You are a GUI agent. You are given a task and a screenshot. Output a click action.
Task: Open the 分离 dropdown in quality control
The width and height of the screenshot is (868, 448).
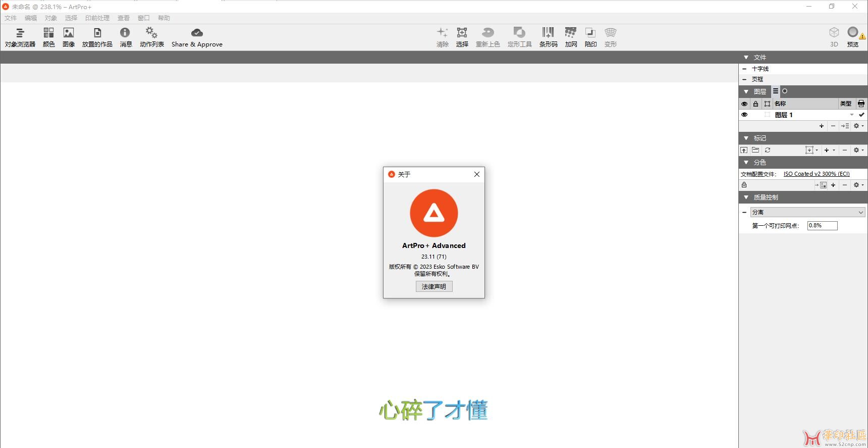click(808, 212)
